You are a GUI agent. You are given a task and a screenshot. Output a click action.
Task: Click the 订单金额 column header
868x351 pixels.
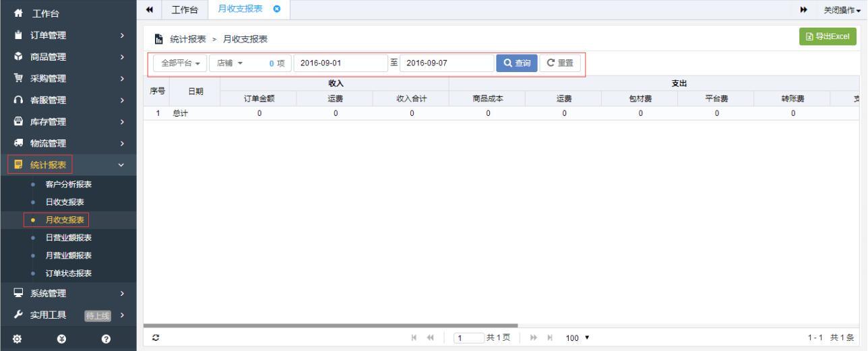pos(259,98)
